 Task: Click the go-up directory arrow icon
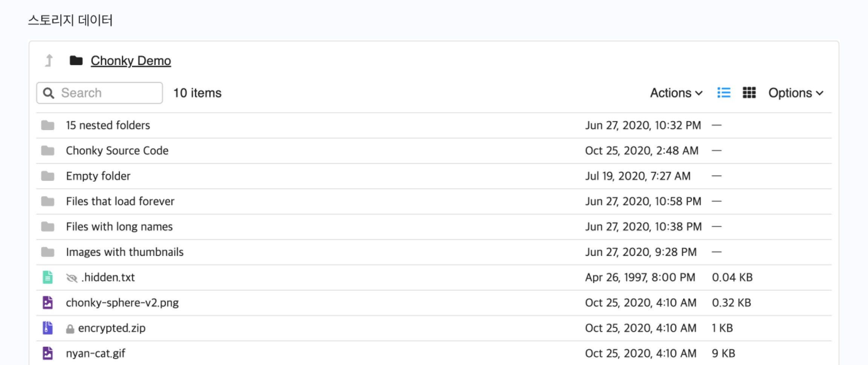49,60
